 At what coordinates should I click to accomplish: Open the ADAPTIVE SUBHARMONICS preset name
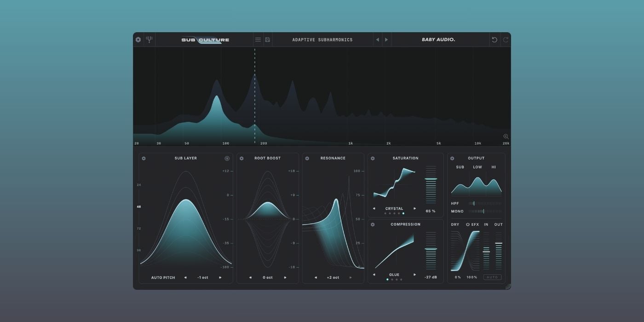pyautogui.click(x=322, y=40)
